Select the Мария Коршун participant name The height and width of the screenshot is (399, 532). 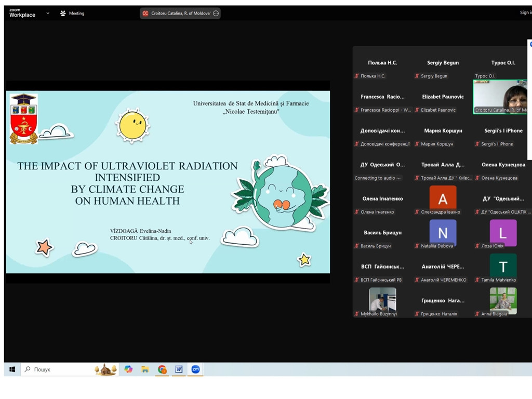coord(443,130)
